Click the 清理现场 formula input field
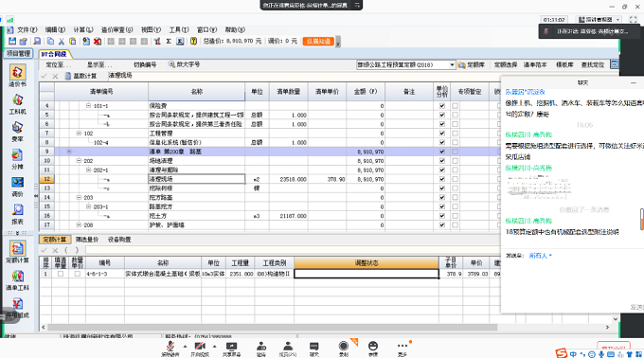 pos(304,76)
